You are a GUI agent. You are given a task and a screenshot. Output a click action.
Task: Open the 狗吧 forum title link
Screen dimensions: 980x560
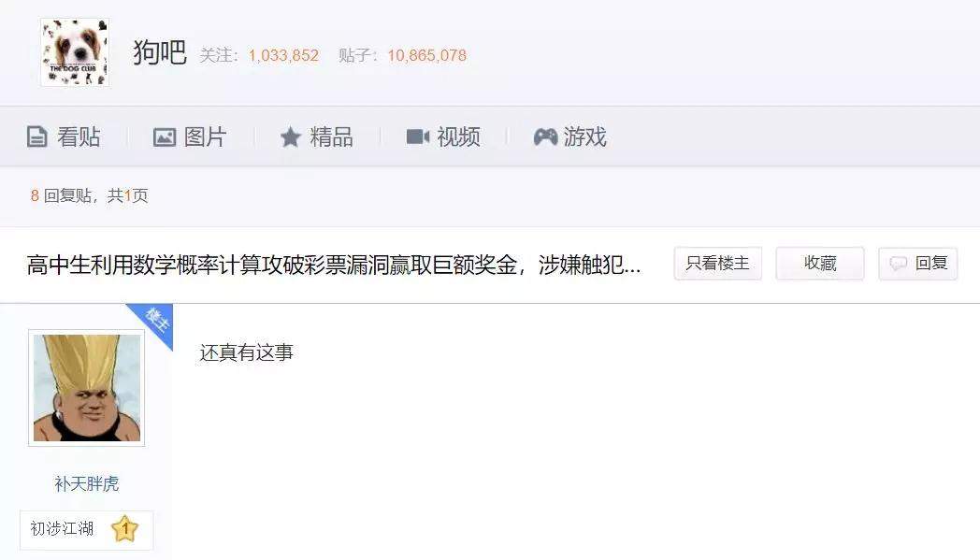(160, 52)
